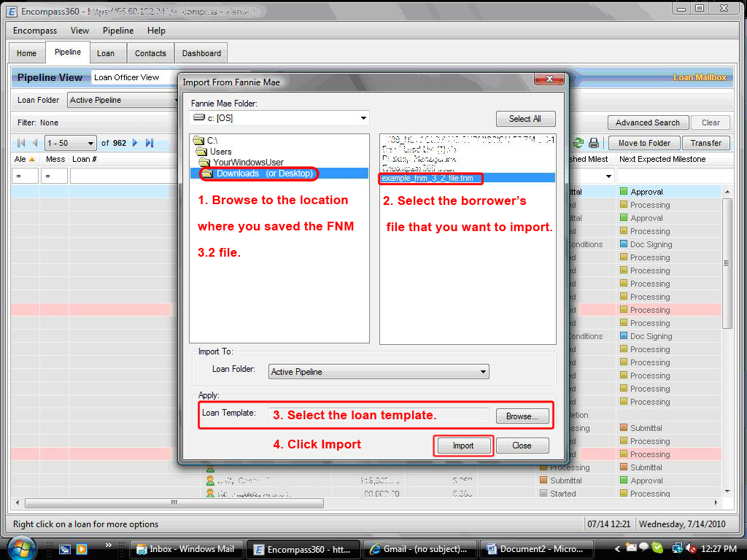The width and height of the screenshot is (747, 560).
Task: Select the example_fnm_3_2_file.fnm file
Action: (468, 178)
